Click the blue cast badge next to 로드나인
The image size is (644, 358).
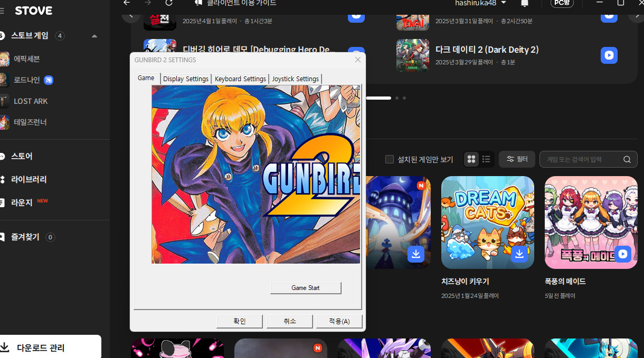(x=49, y=80)
